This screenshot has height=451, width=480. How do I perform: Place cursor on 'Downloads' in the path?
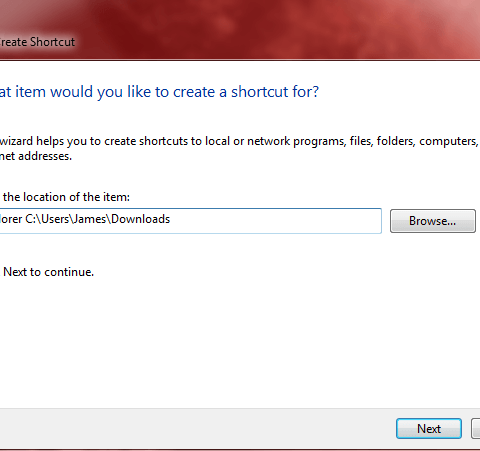coord(140,219)
